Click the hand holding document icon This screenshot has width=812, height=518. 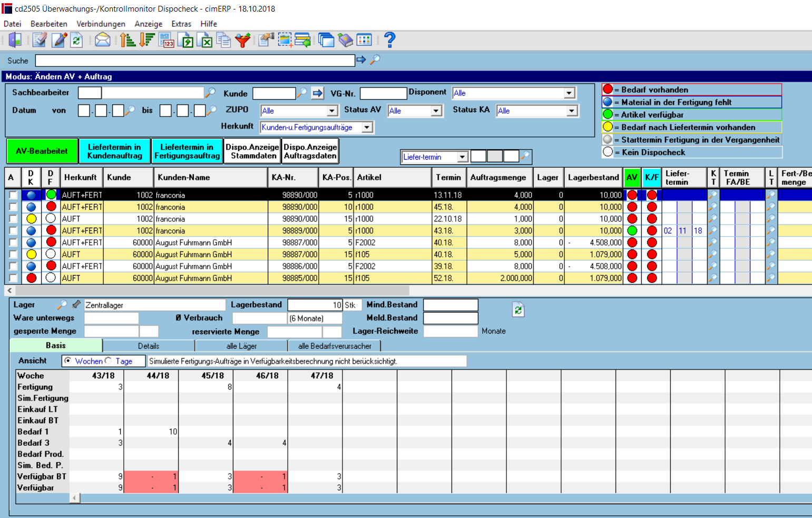tap(267, 40)
